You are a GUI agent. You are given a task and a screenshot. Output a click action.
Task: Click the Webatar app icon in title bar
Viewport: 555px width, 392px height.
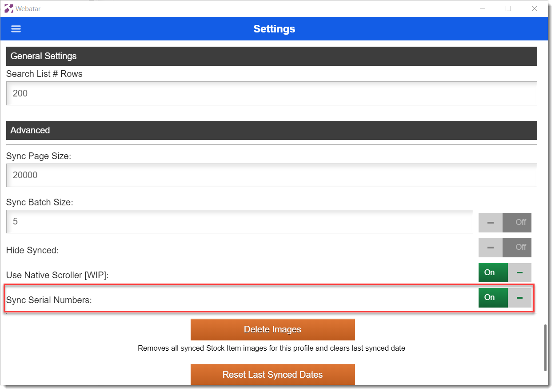click(8, 8)
